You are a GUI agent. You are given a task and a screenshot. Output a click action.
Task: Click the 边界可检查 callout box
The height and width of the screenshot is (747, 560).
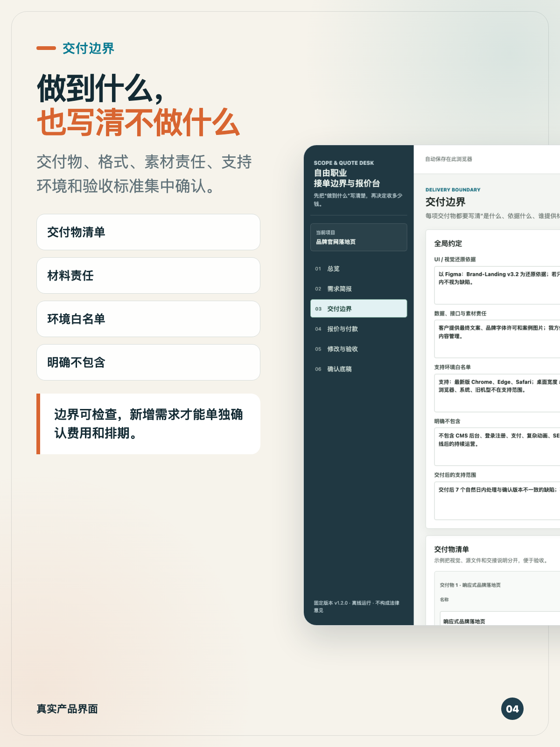148,424
